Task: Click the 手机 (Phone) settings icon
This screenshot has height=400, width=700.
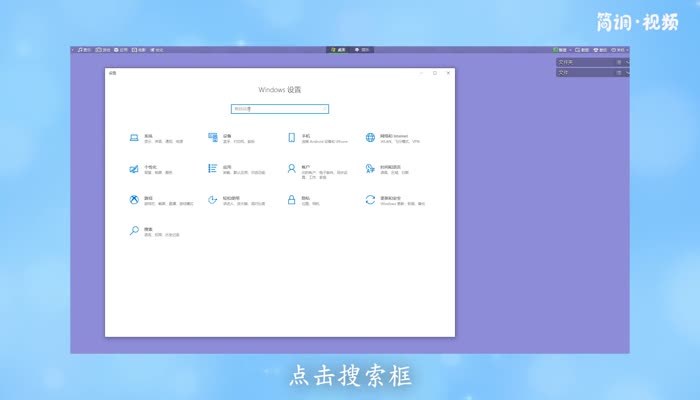Action: pyautogui.click(x=292, y=137)
